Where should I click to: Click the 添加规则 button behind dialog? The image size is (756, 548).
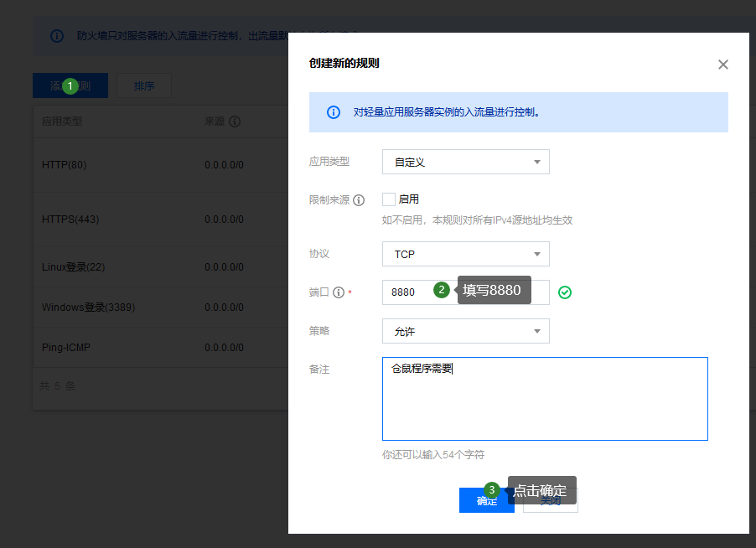click(x=70, y=85)
